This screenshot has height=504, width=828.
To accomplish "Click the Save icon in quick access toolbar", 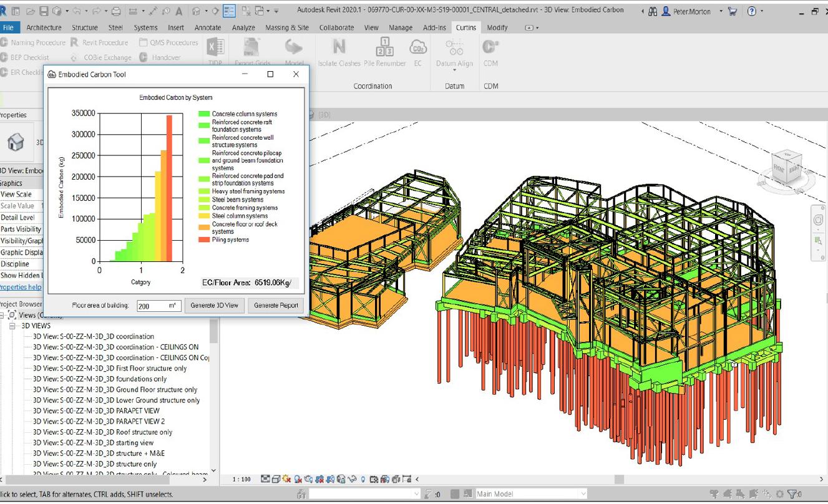I will [44, 11].
